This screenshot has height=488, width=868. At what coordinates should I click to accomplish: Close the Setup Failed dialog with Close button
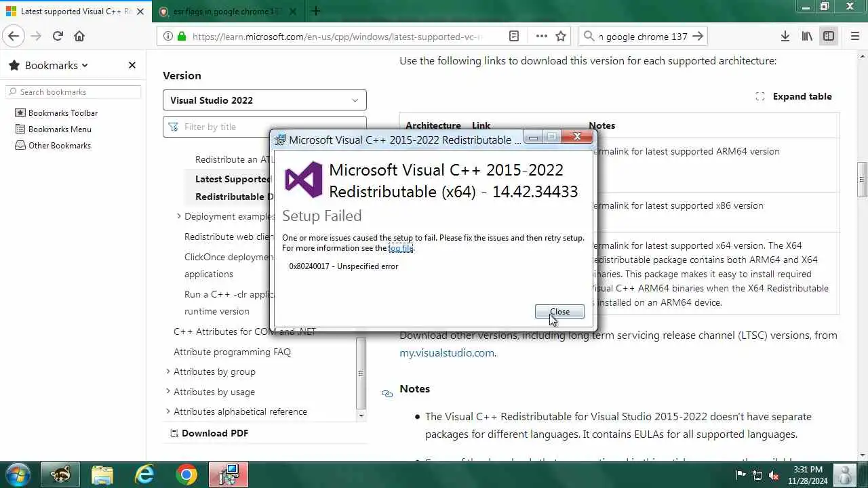click(559, 312)
